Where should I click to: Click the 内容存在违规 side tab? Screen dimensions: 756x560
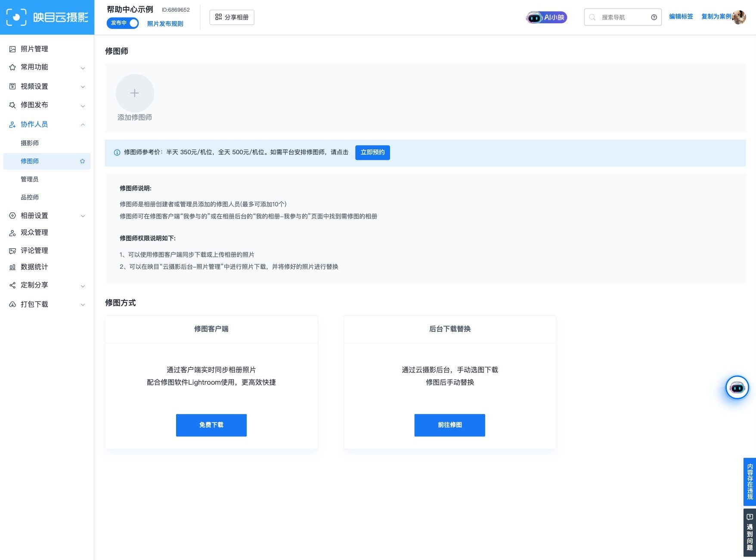click(750, 482)
